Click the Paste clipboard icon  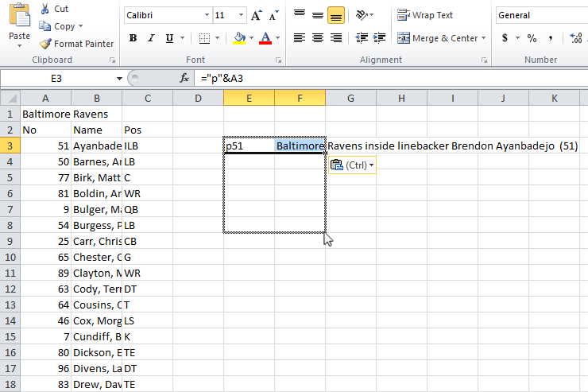tap(20, 16)
